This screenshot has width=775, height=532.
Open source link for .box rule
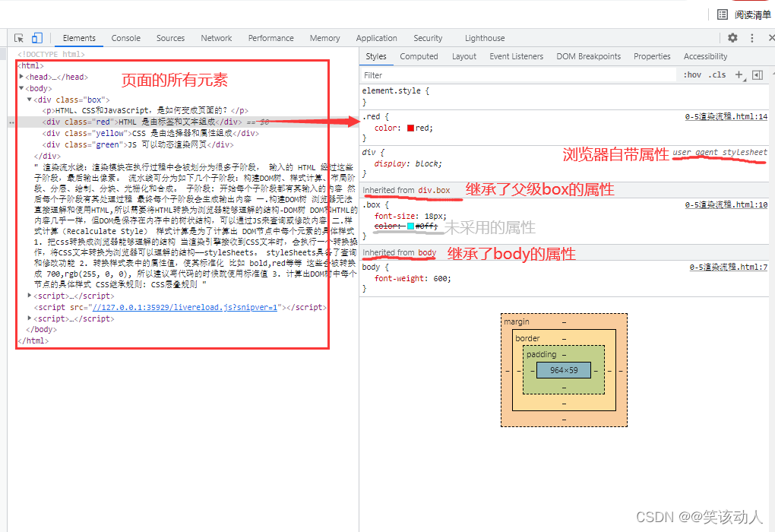pos(726,204)
